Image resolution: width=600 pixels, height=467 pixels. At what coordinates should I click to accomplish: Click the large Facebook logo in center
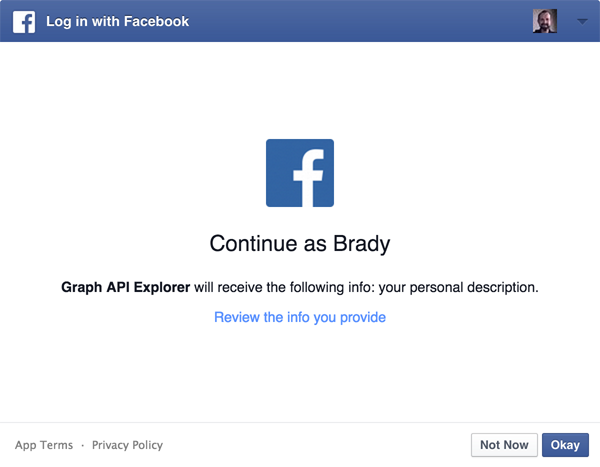[x=300, y=173]
